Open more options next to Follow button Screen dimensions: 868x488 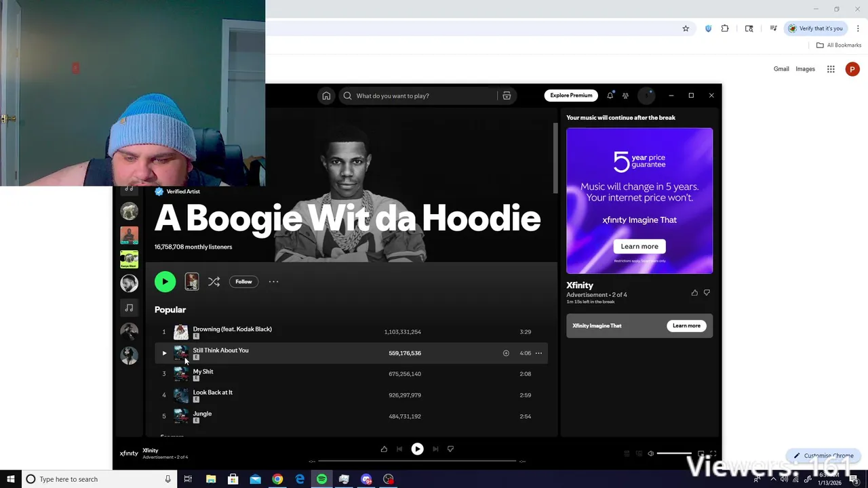pos(273,281)
